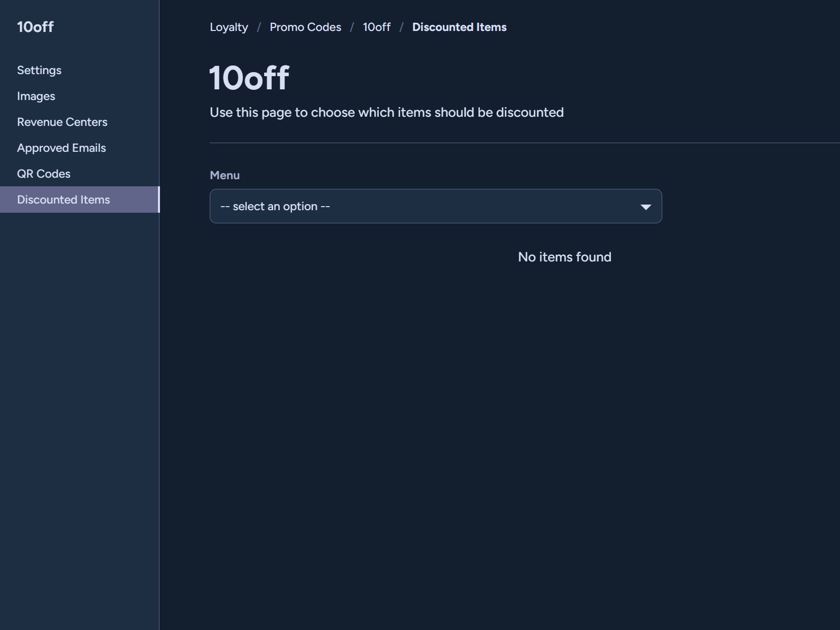Screen dimensions: 840x630
Task: Open the 10off breadcrumb link
Action: (x=376, y=27)
